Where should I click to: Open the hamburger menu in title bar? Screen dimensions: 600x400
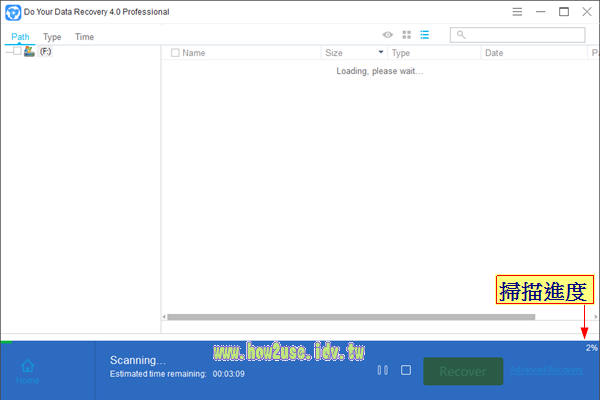[x=517, y=12]
